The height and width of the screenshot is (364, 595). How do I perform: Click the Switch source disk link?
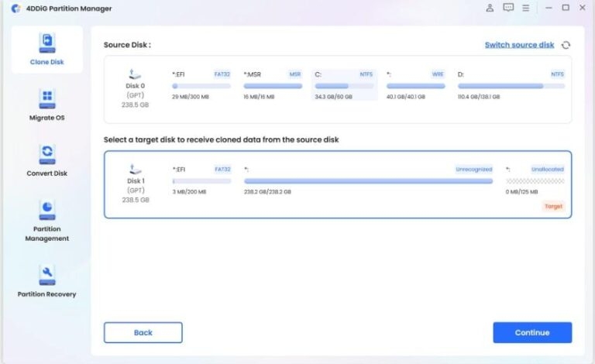[519, 45]
